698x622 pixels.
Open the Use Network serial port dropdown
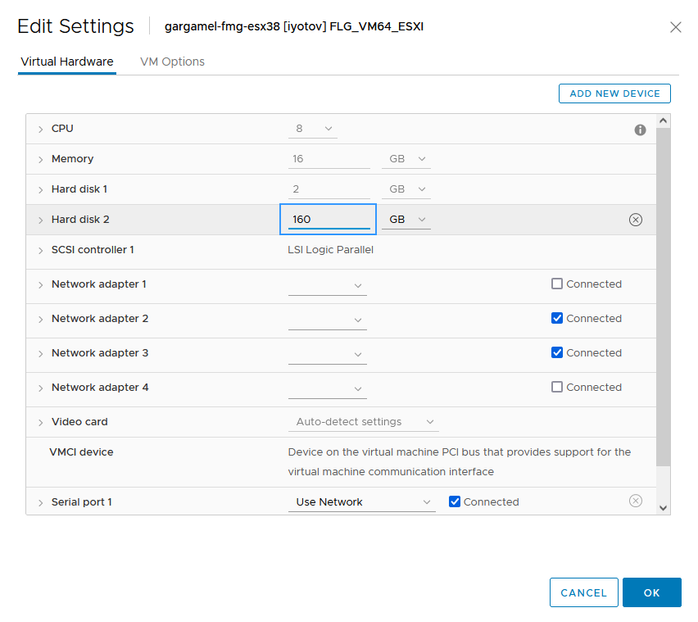362,502
